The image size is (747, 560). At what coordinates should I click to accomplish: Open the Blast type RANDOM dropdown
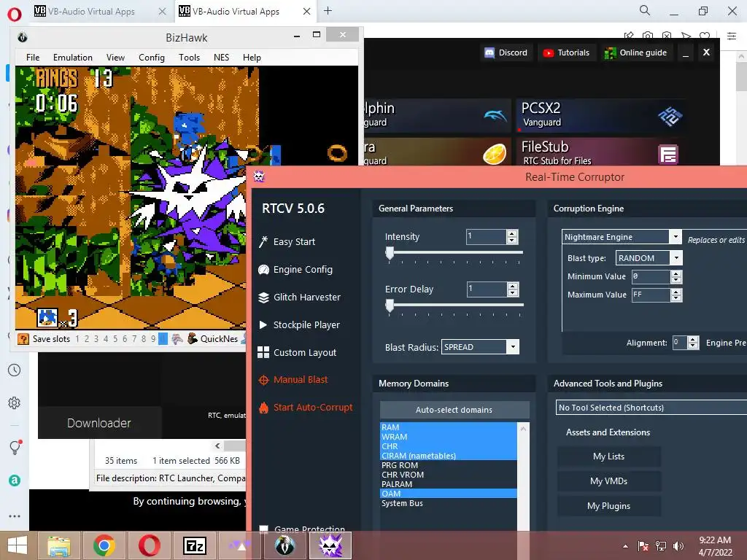click(x=676, y=257)
